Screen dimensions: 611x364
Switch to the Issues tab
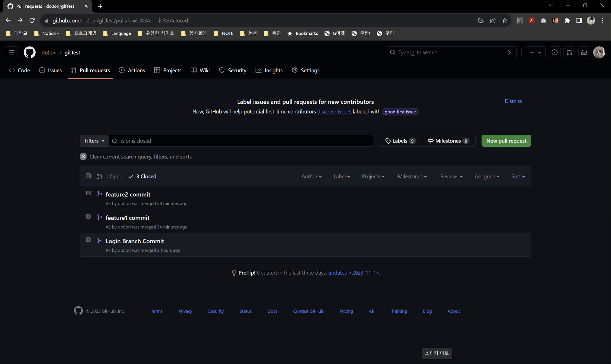(50, 70)
